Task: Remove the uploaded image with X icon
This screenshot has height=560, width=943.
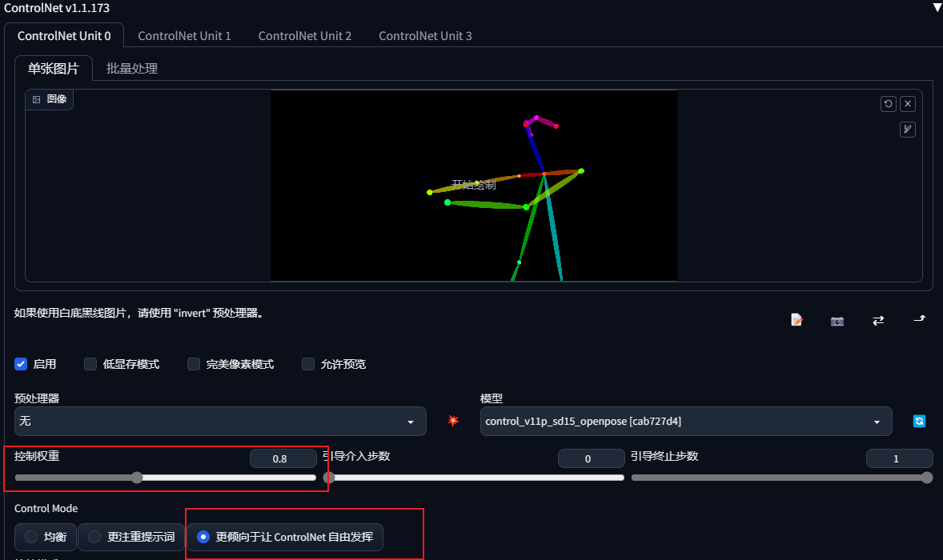Action: point(908,104)
